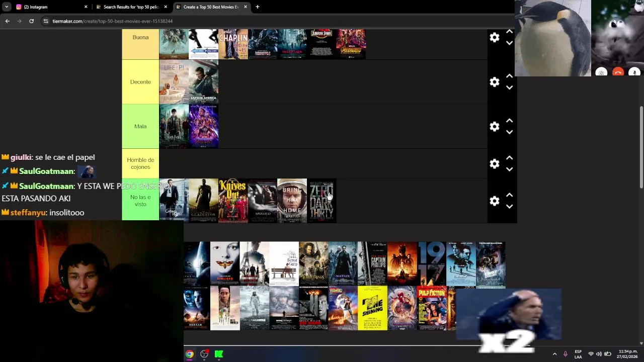Select the Avengers Infinity War poster
The width and height of the screenshot is (644, 362).
coord(351,44)
